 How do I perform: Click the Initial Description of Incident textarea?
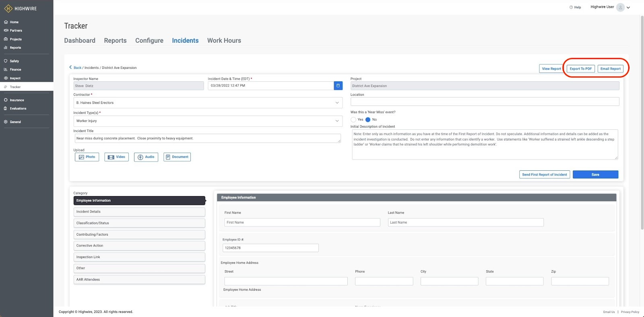pos(485,144)
